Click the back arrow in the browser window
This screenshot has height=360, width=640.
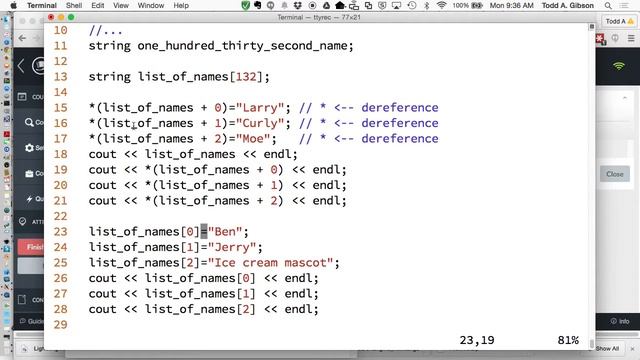tap(22, 38)
